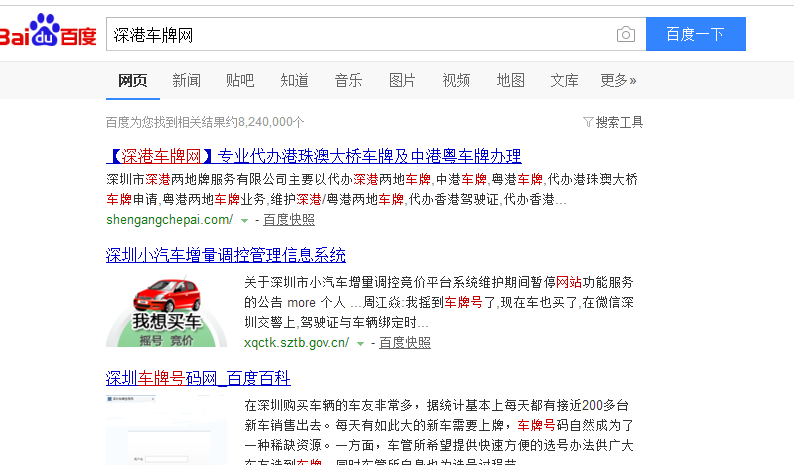Click the xqctk.sztb.gov.cn/ URL
Viewport: 794px width, 465px height.
coord(296,342)
